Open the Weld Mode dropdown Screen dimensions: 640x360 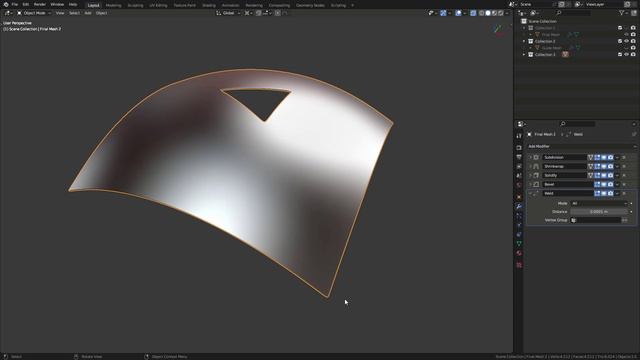click(x=598, y=203)
